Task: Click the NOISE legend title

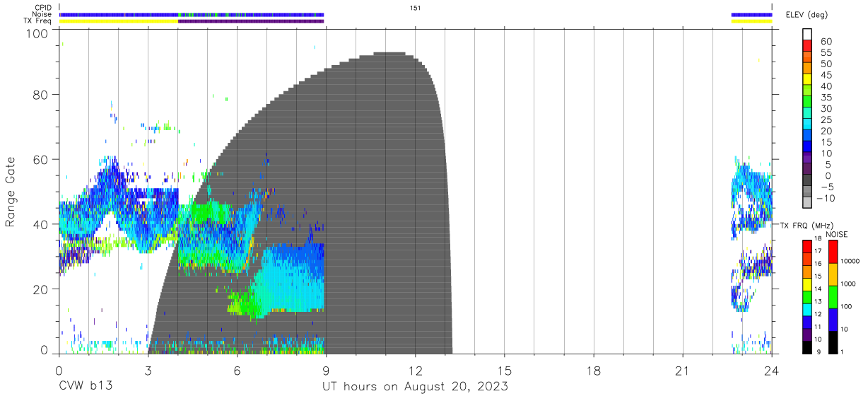Action: point(837,234)
